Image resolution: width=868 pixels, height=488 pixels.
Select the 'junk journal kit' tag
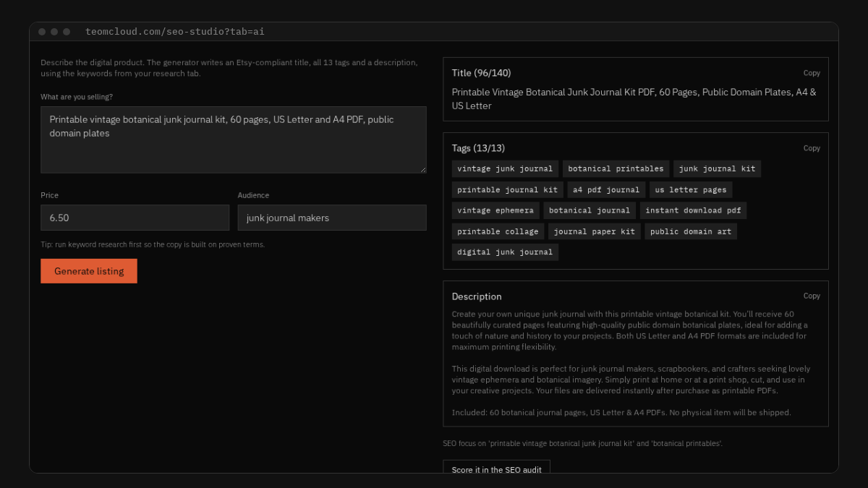tap(717, 169)
